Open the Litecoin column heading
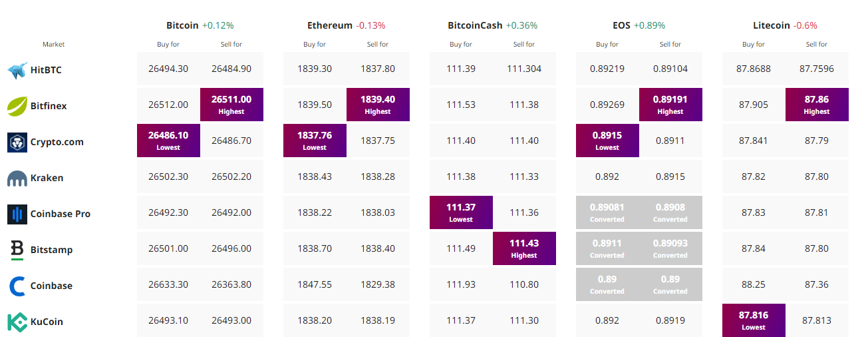This screenshot has width=868, height=337. 772,25
